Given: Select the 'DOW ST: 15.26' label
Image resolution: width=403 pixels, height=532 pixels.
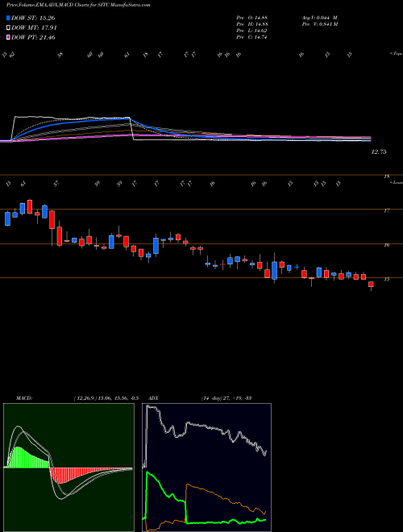Looking at the screenshot, I should pos(33,18).
